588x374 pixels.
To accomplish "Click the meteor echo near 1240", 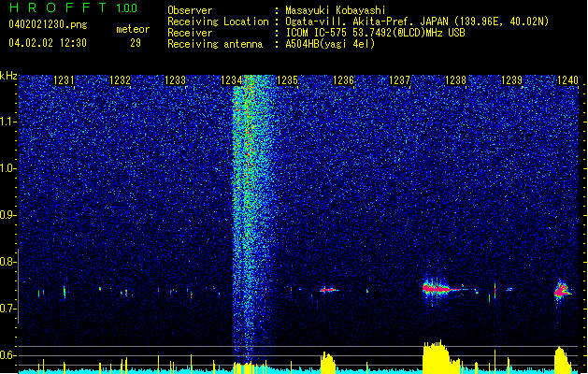I will pyautogui.click(x=562, y=291).
